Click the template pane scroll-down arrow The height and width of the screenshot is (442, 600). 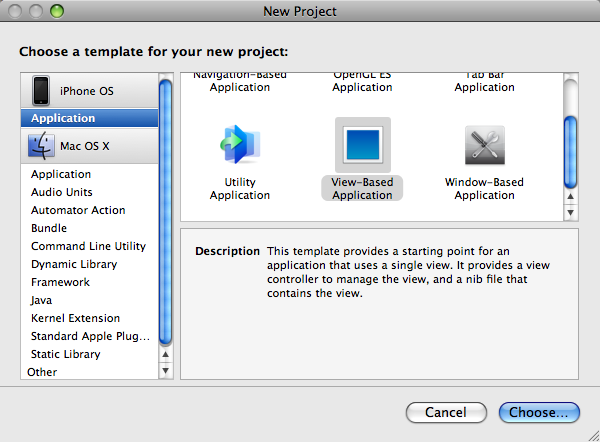pyautogui.click(x=571, y=212)
